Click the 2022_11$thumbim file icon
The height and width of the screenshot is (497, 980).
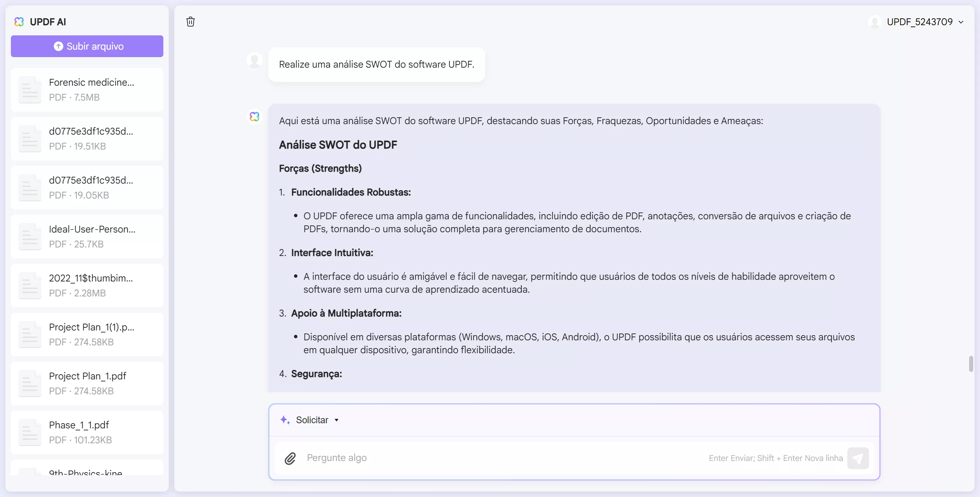[x=30, y=286]
